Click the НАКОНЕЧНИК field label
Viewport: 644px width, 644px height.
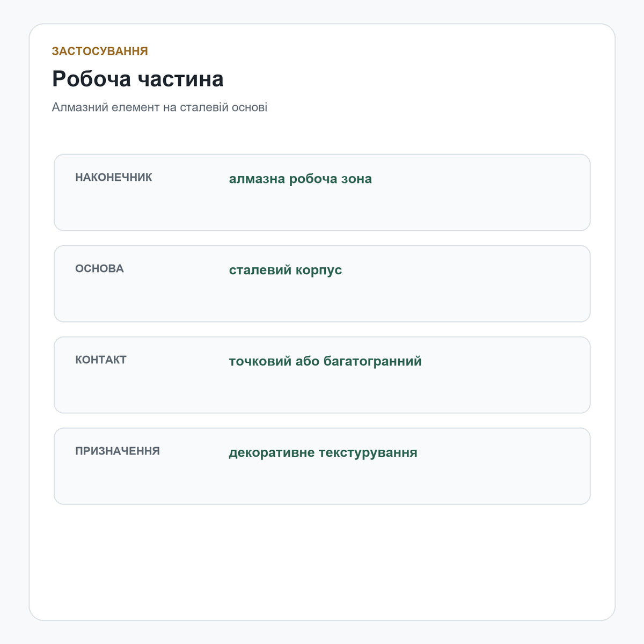114,177
